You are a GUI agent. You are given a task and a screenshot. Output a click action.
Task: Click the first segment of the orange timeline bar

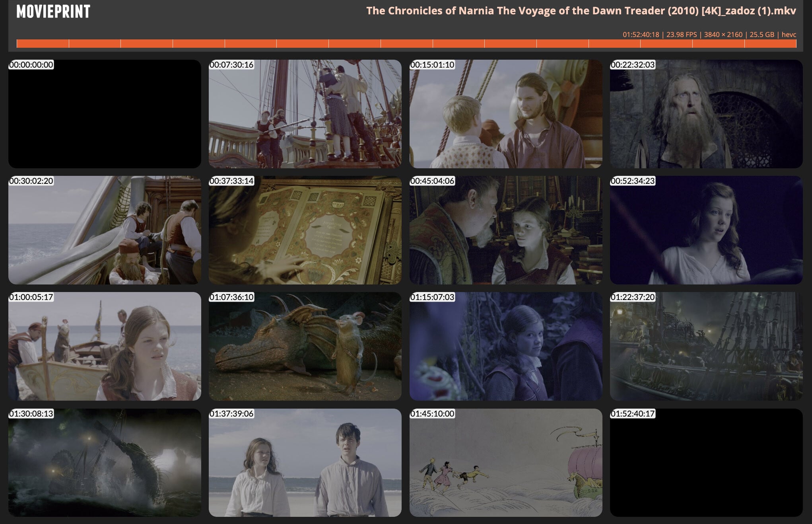click(43, 44)
